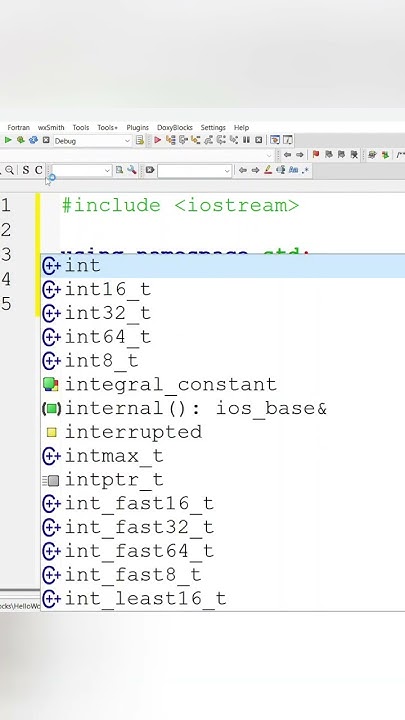Click the search next arrow icon
This screenshot has width=405, height=720.
pyautogui.click(x=255, y=170)
